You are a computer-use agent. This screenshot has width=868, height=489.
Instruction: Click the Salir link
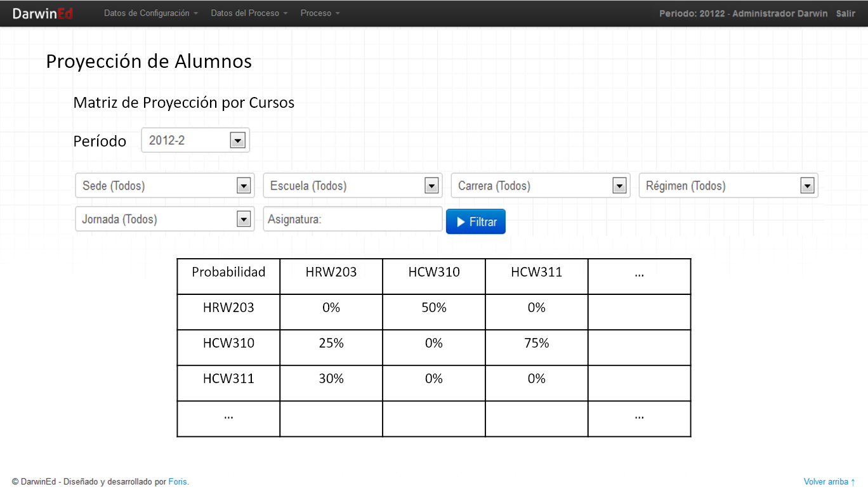coord(845,13)
